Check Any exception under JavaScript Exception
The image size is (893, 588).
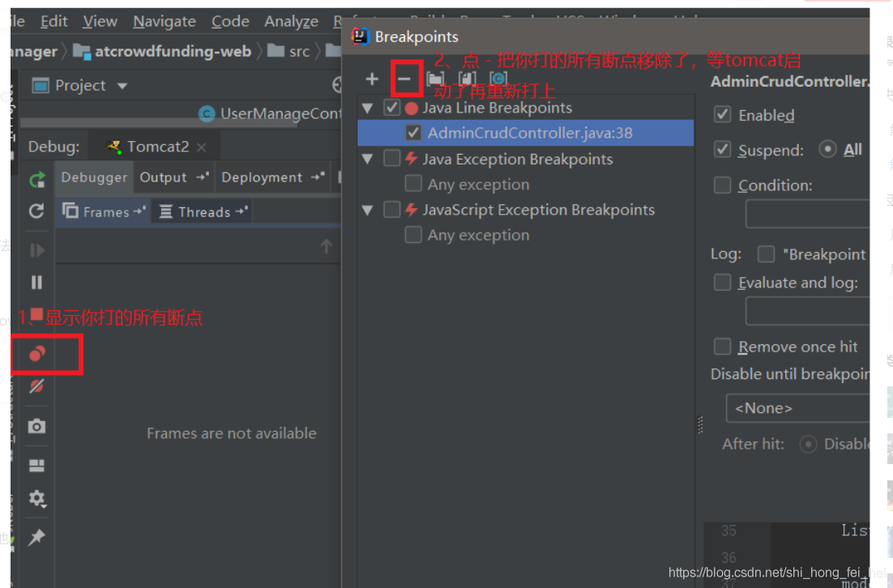[413, 235]
